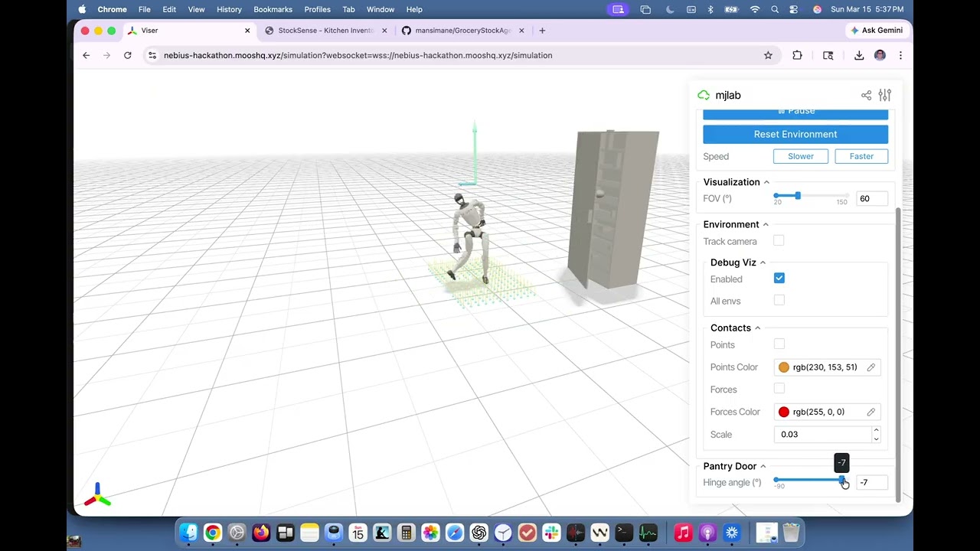Toggle the Track camera checkbox
Viewport: 980px width, 551px height.
coord(779,240)
